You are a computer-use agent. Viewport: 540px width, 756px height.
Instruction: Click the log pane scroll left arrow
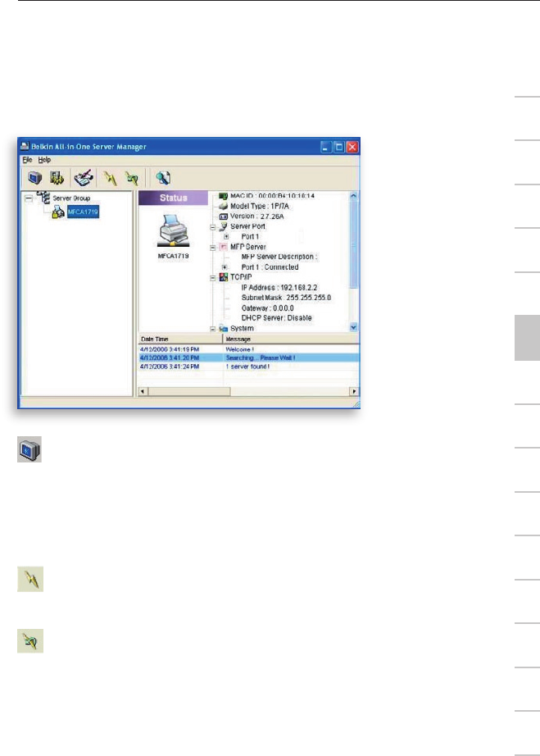click(x=143, y=391)
